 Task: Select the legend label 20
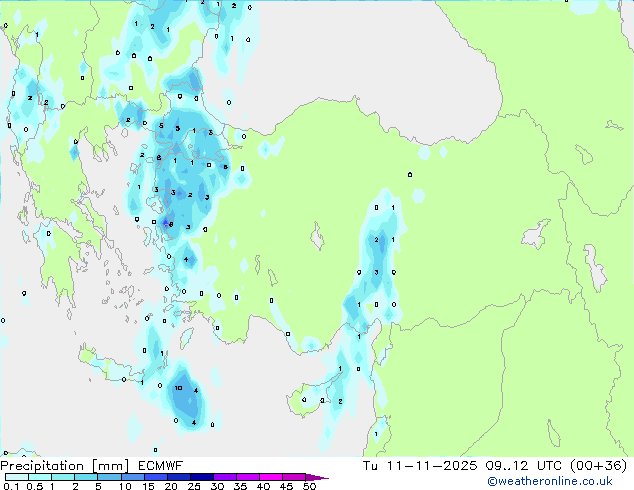(171, 486)
